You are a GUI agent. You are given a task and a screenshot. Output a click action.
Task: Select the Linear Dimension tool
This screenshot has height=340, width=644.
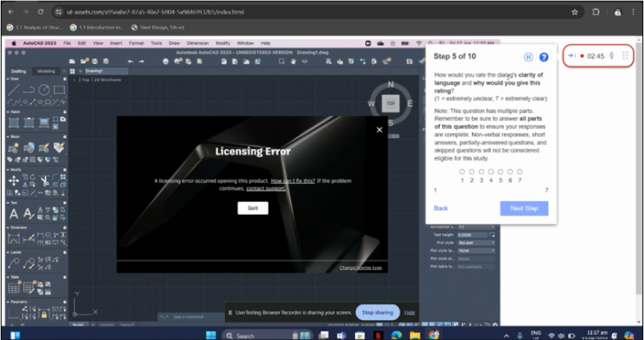pyautogui.click(x=14, y=238)
